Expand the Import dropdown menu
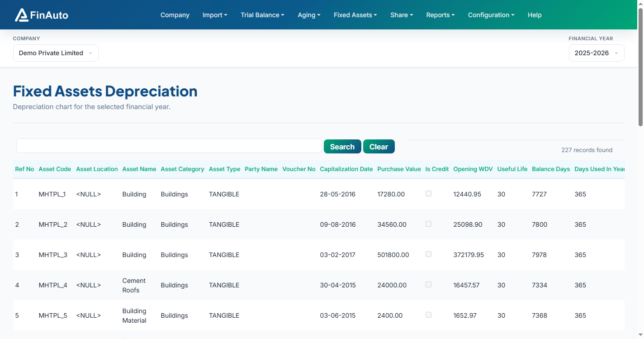Image resolution: width=644 pixels, height=339 pixels. pyautogui.click(x=215, y=15)
